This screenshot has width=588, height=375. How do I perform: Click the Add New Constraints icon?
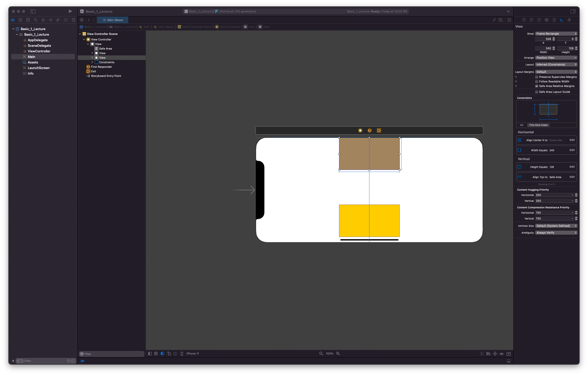tap(495, 354)
